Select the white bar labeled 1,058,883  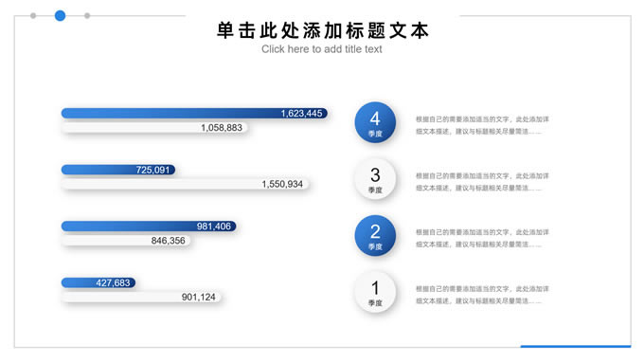click(154, 127)
